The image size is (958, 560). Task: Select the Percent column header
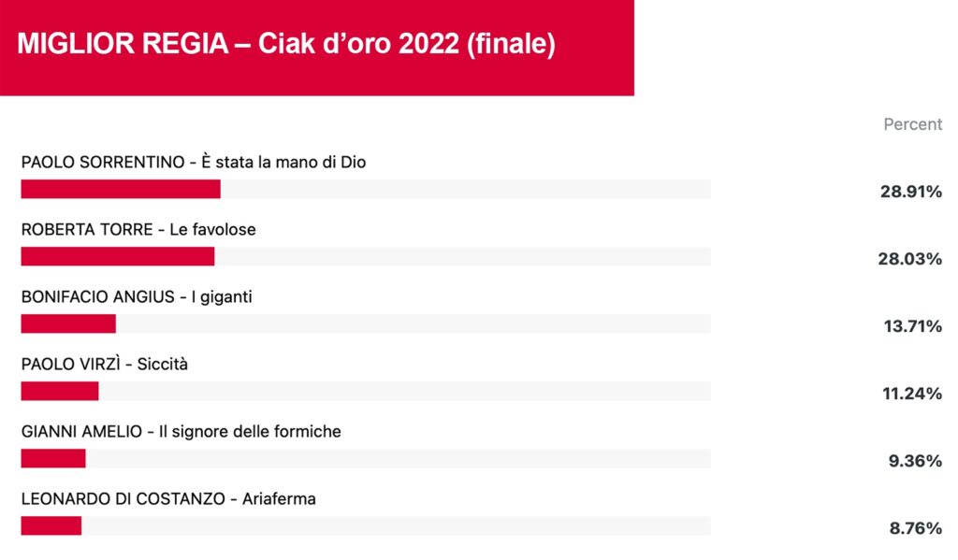pos(913,124)
